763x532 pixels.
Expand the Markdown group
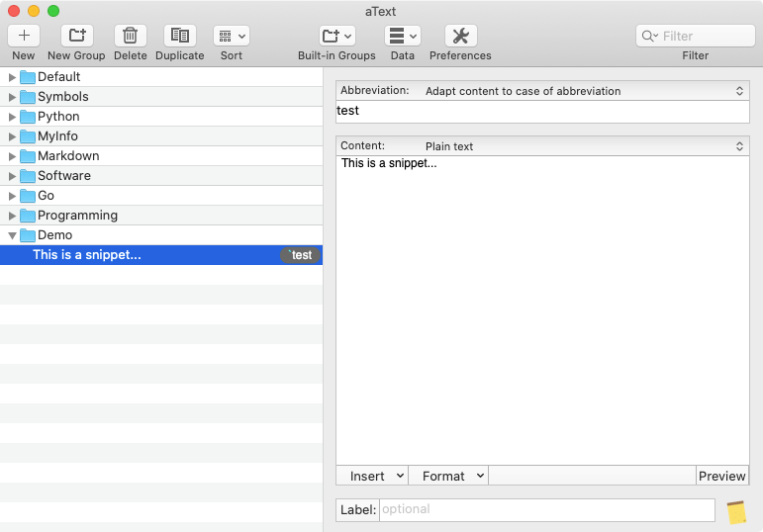pyautogui.click(x=12, y=156)
